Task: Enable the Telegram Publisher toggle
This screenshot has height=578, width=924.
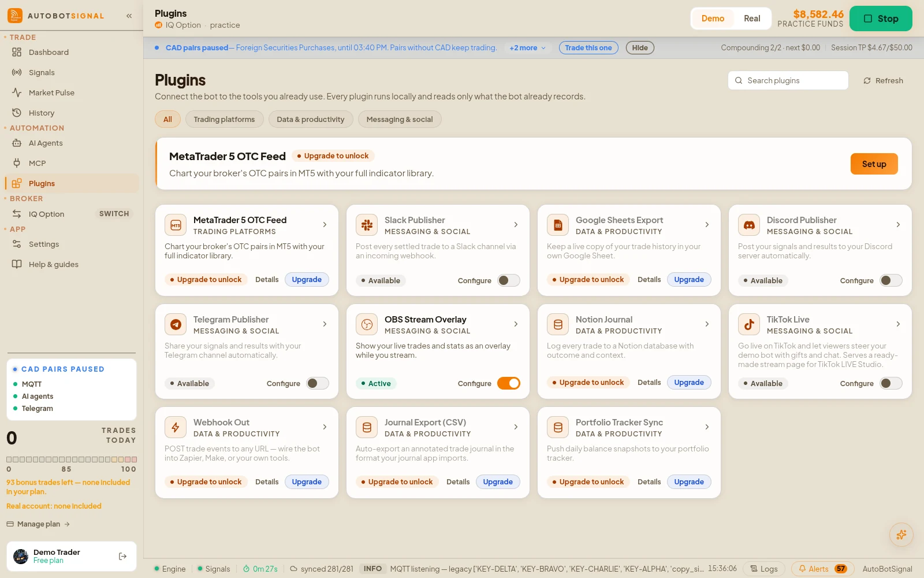Action: pyautogui.click(x=318, y=383)
